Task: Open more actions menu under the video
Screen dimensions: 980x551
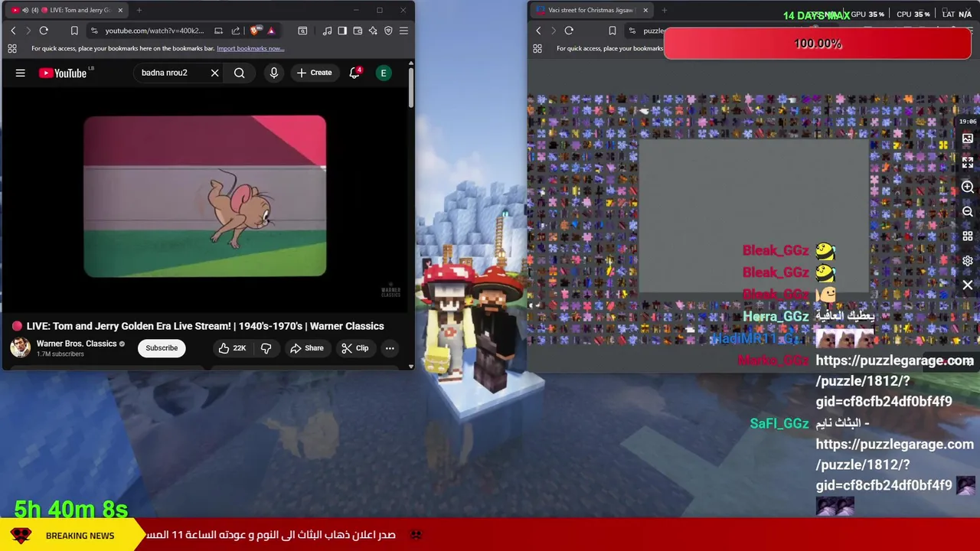Action: 390,348
